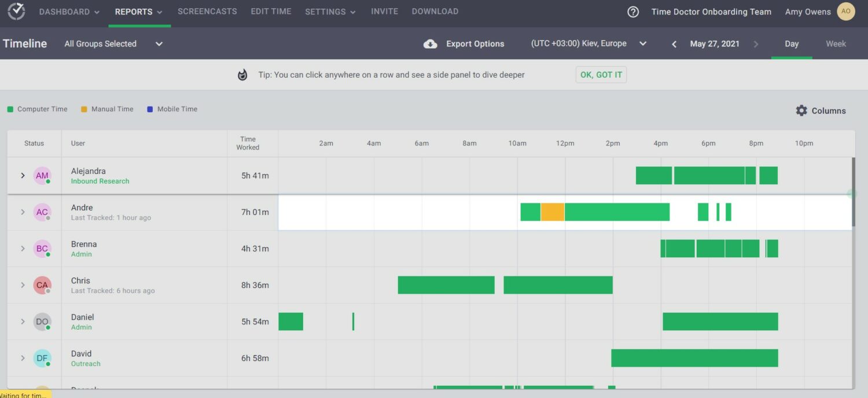Dismiss the tip with OK, GOT IT
Viewport: 868px width, 398px height.
pos(601,74)
